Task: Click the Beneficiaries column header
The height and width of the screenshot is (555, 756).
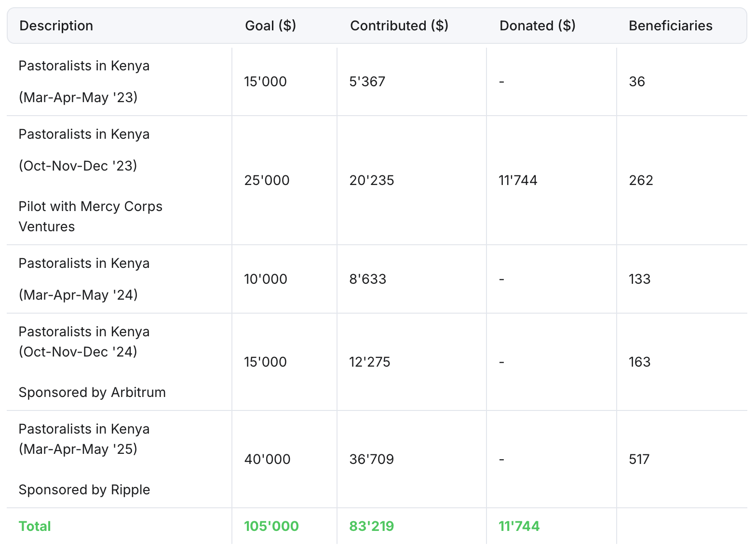Action: [x=670, y=26]
